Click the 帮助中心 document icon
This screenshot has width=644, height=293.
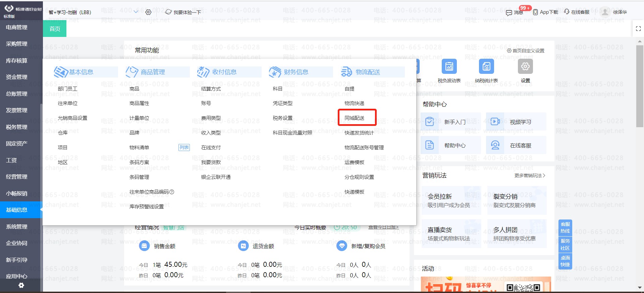[x=429, y=145]
